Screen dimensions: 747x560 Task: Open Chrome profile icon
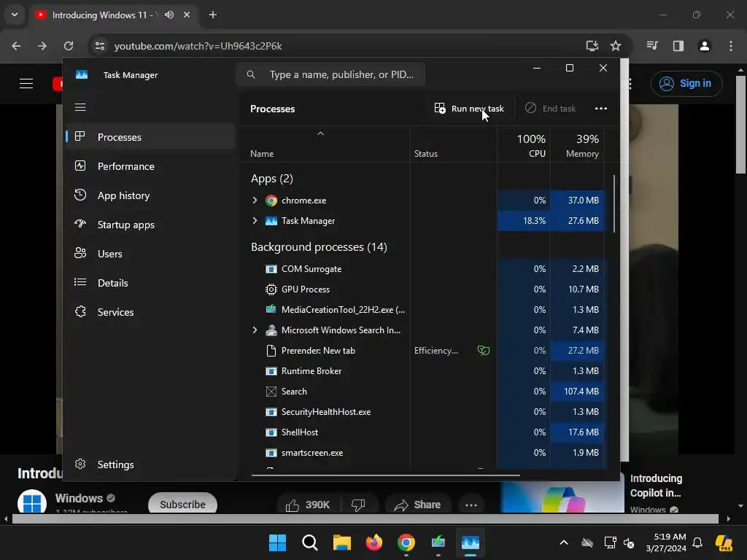[704, 46]
